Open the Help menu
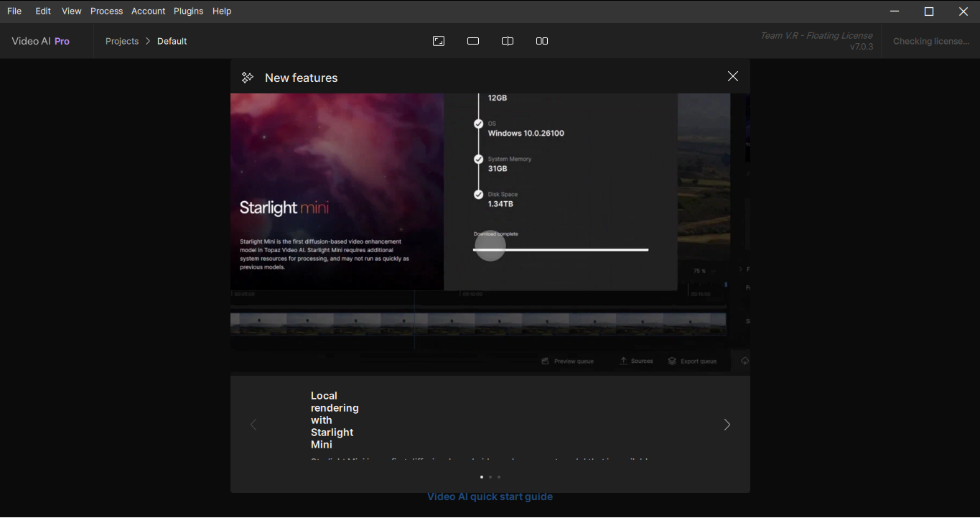Screen dimensions: 980x518 tap(222, 11)
